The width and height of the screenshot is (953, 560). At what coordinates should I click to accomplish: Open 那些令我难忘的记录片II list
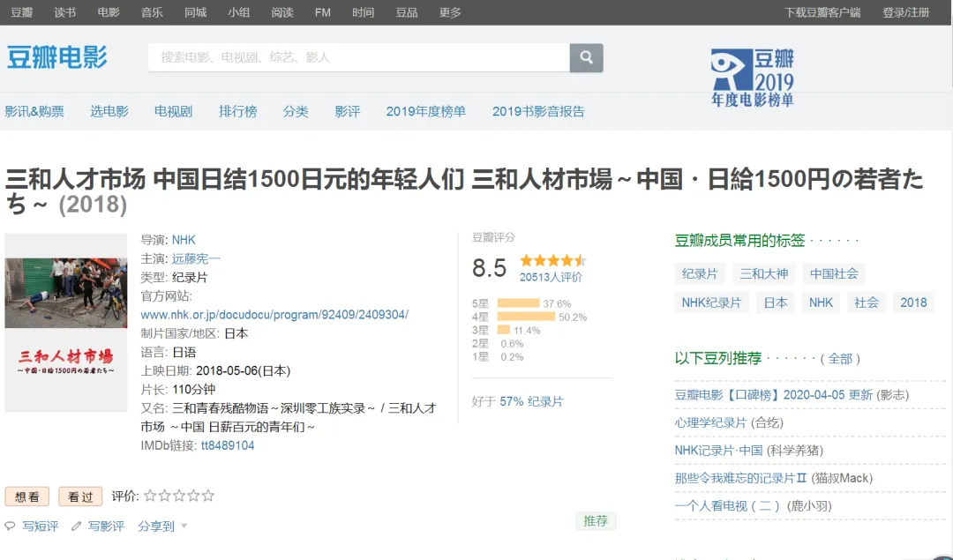(x=740, y=478)
